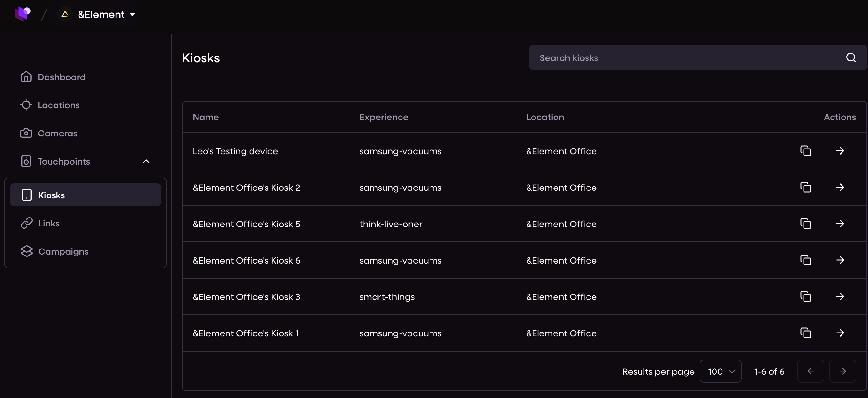Click the Name column header
Image resolution: width=868 pixels, height=398 pixels.
tap(206, 117)
